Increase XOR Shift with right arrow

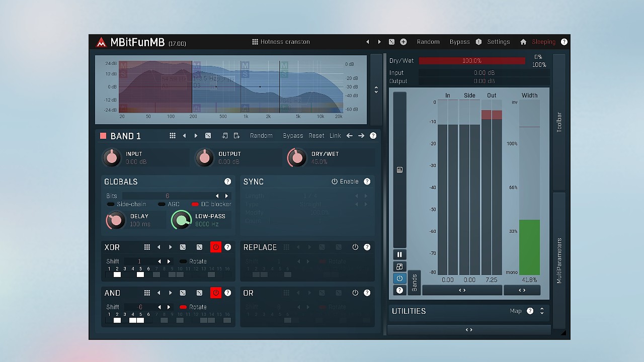(x=169, y=261)
